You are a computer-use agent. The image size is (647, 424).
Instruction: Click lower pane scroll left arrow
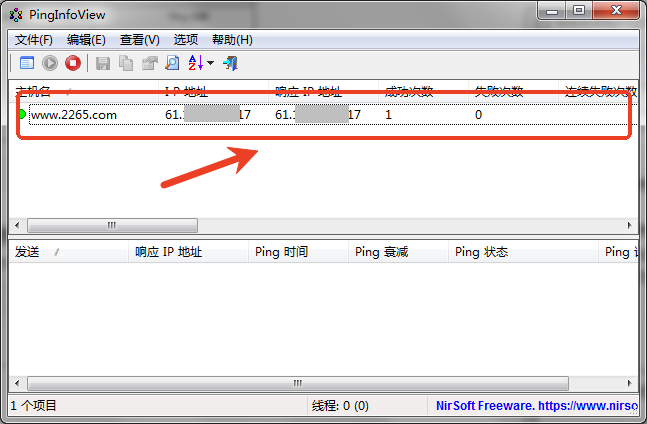pyautogui.click(x=17, y=383)
